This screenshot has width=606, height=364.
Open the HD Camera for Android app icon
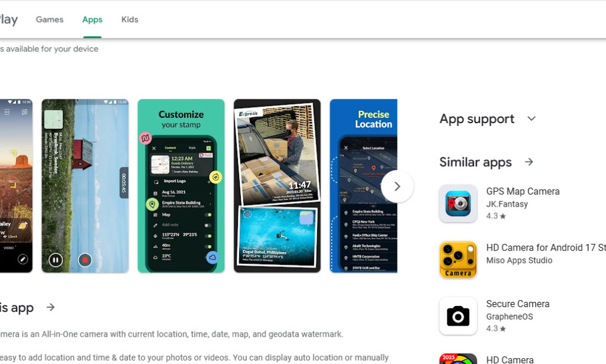click(458, 260)
